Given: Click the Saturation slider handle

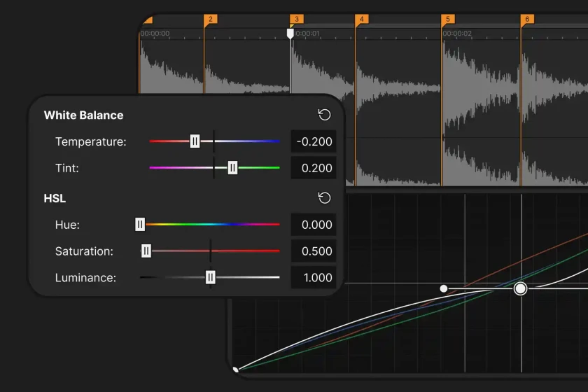Looking at the screenshot, I should click(146, 251).
